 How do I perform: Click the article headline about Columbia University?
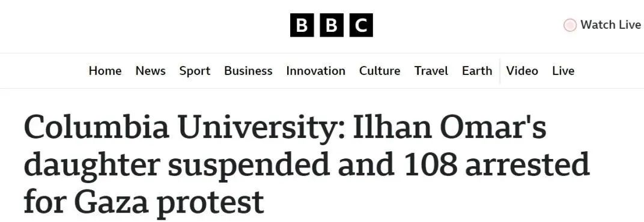point(307,164)
